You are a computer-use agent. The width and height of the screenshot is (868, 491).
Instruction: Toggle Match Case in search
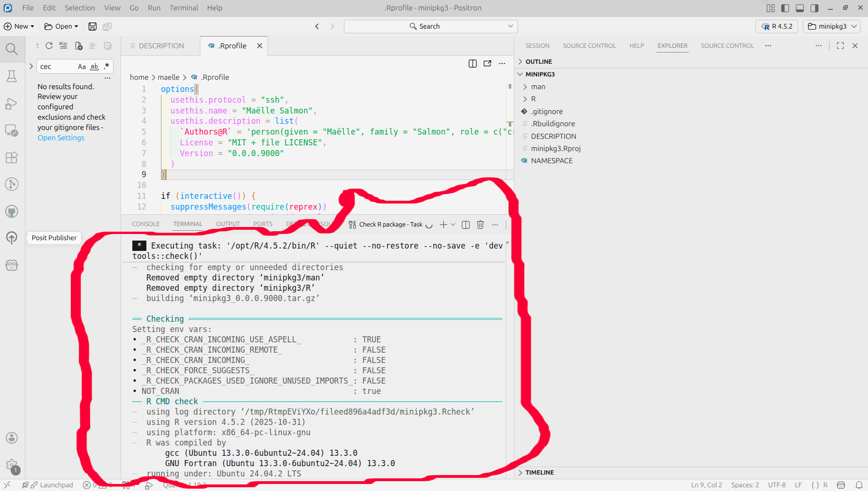pos(82,67)
